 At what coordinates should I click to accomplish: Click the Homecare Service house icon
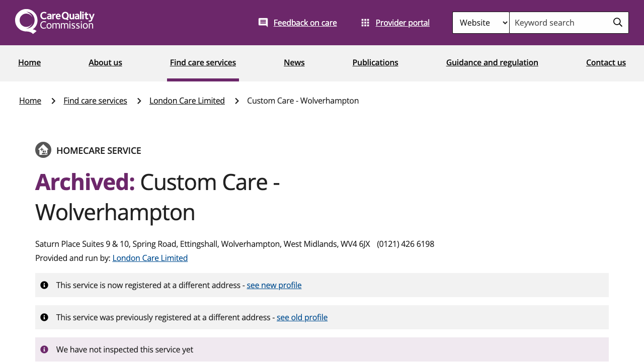pyautogui.click(x=43, y=150)
